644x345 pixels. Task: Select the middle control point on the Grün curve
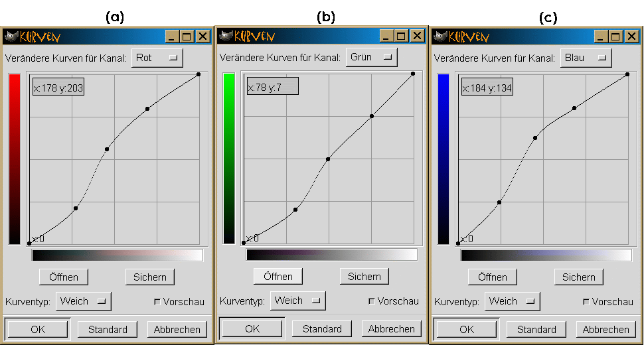point(328,159)
